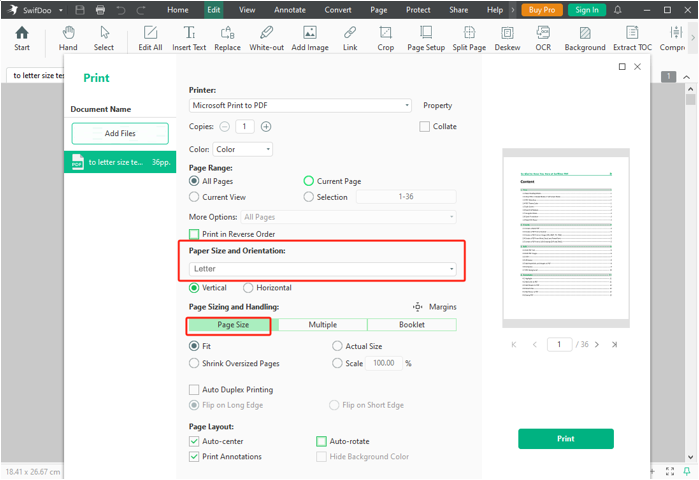Click the green Print button
The image size is (699, 480).
[x=566, y=439]
